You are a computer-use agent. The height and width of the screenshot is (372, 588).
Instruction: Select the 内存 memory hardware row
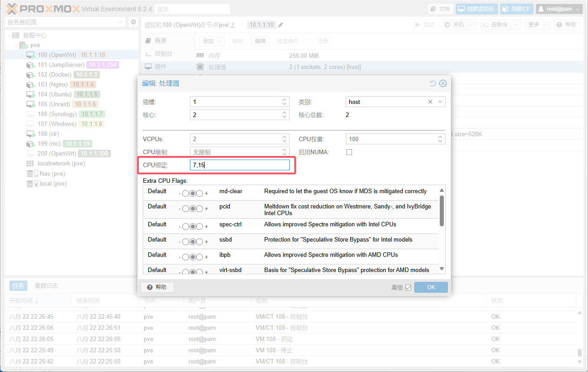click(x=390, y=56)
